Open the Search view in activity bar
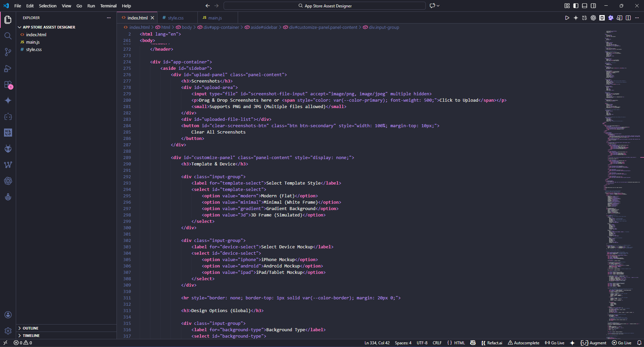 [8, 36]
